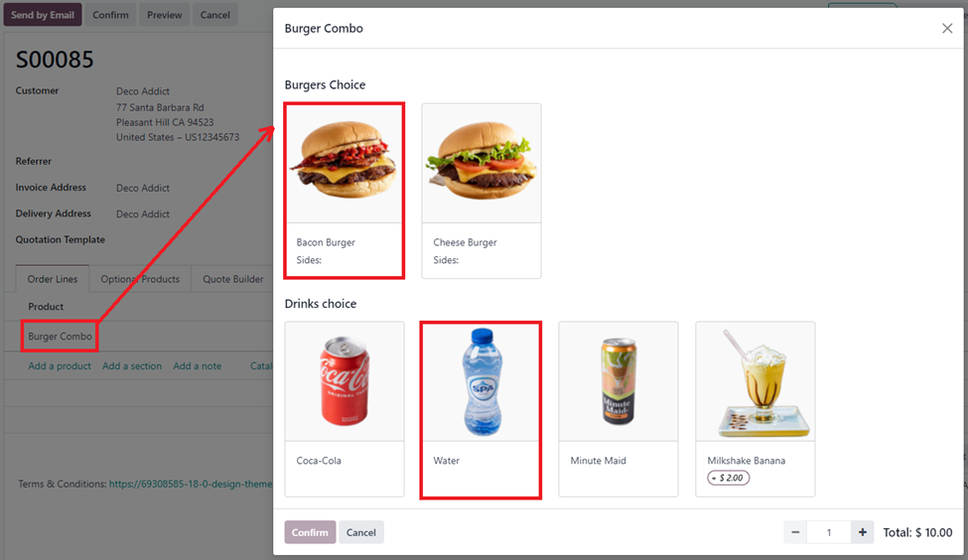Send quotation by email
Image resolution: width=968 pixels, height=560 pixels.
point(43,15)
